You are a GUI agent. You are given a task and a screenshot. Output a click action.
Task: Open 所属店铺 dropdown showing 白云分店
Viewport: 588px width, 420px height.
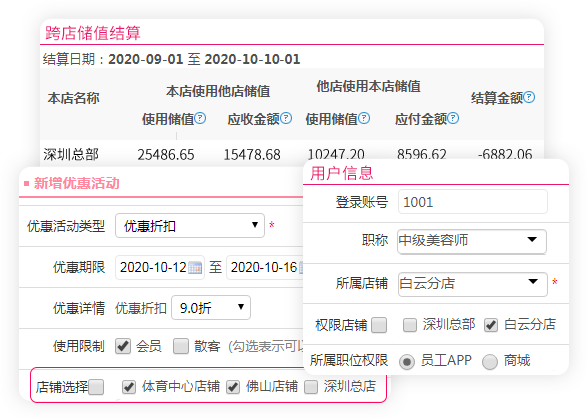(x=472, y=284)
